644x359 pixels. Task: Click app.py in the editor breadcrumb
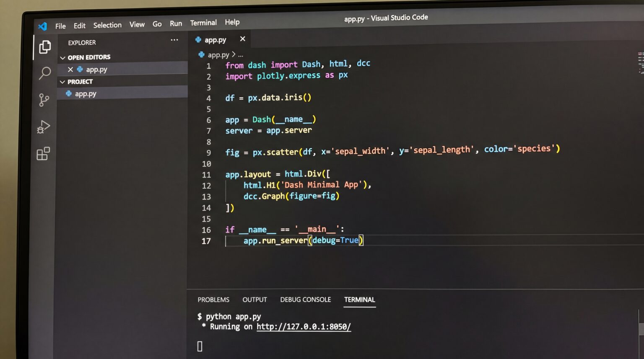[218, 55]
